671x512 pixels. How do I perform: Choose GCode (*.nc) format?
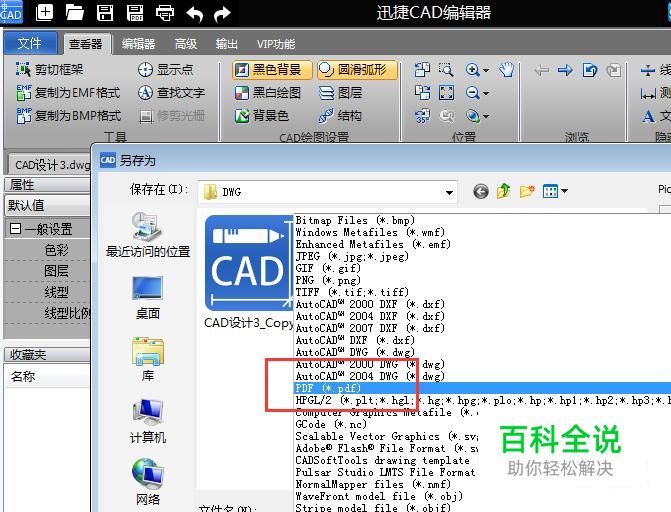331,424
